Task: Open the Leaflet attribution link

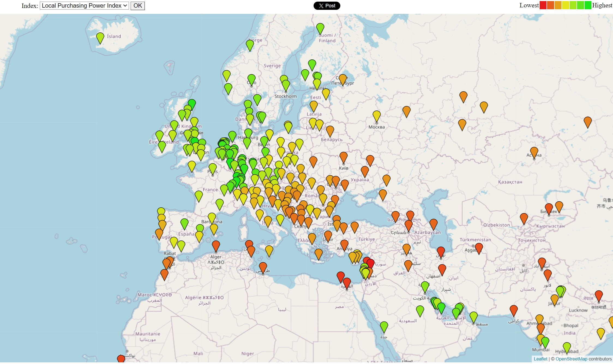Action: [540, 359]
